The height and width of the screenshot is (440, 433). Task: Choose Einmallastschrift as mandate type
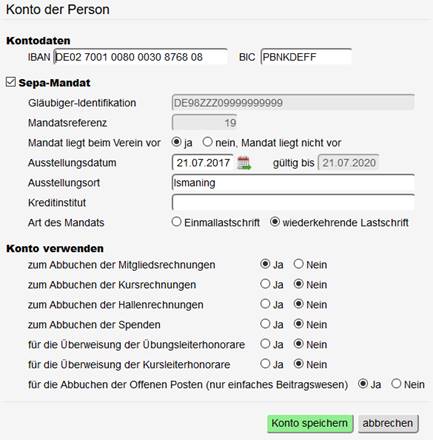176,222
